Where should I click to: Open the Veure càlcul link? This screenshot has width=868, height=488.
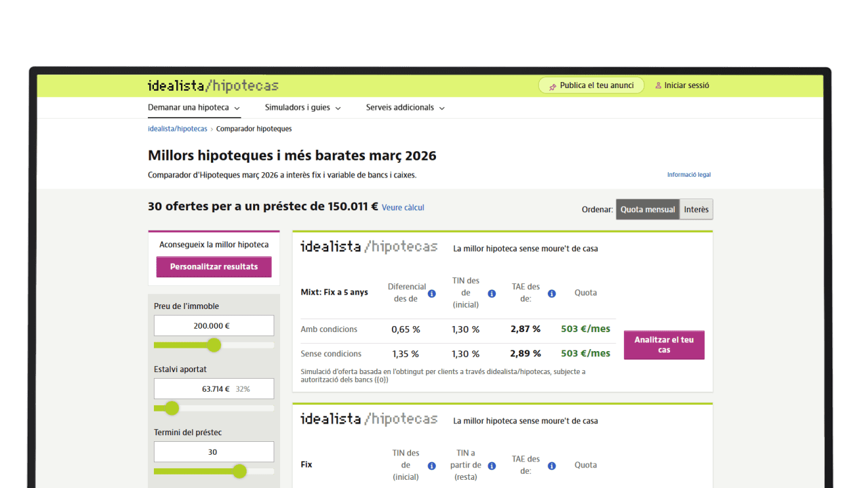click(x=403, y=207)
